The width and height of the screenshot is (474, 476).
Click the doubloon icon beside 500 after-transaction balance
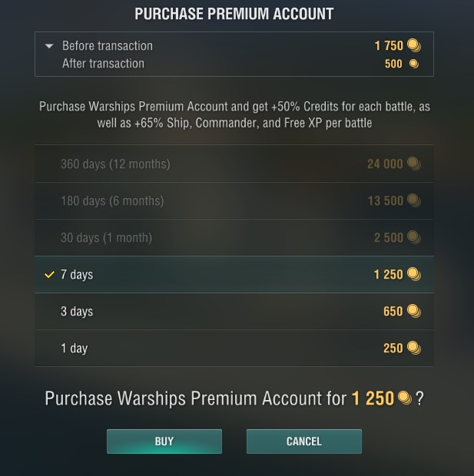tap(414, 64)
